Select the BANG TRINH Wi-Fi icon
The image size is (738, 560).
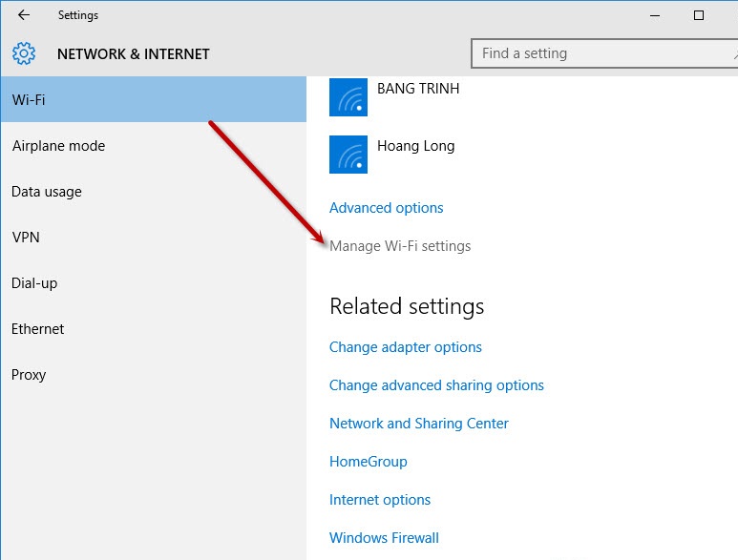tap(348, 97)
